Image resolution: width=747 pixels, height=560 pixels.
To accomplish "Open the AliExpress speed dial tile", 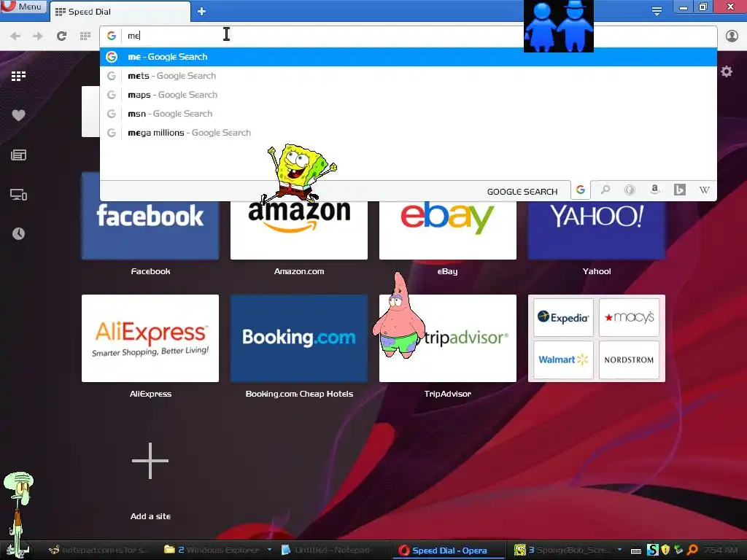I will point(150,338).
